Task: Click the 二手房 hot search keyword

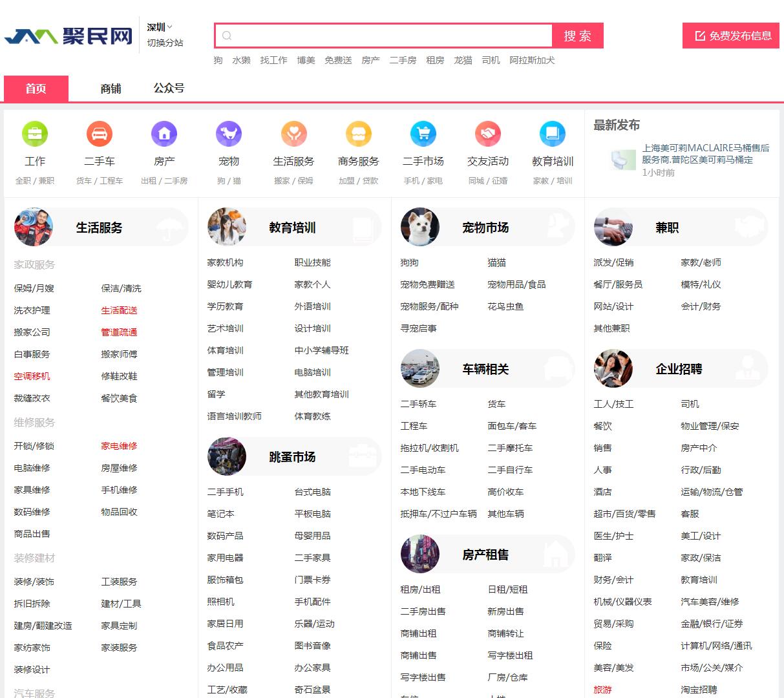Action: point(403,60)
